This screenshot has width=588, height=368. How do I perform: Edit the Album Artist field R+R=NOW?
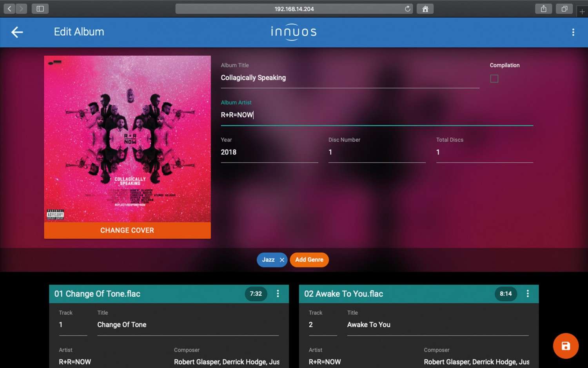click(377, 115)
